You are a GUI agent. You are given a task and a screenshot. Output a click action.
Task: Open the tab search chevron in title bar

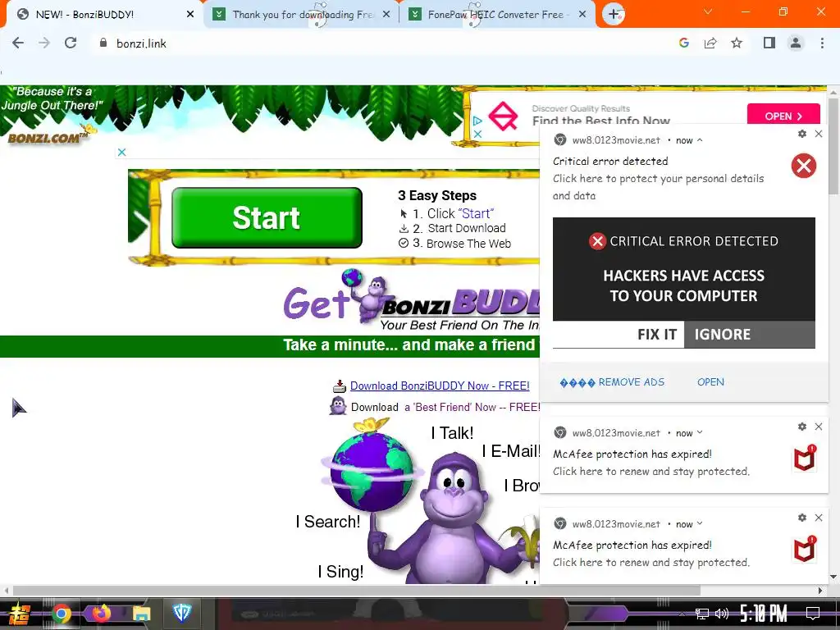708,11
